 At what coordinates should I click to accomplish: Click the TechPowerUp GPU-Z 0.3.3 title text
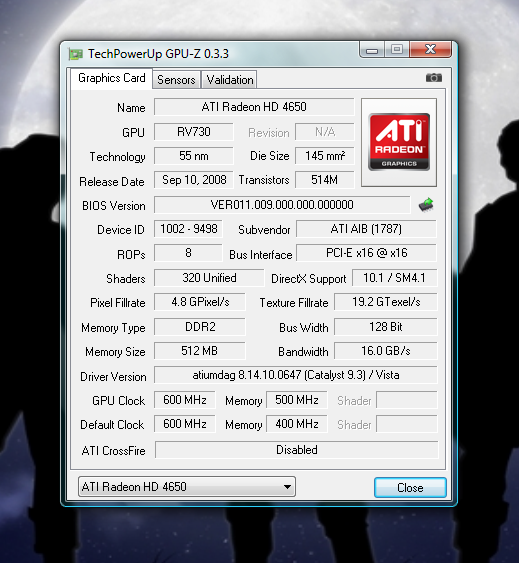158,54
